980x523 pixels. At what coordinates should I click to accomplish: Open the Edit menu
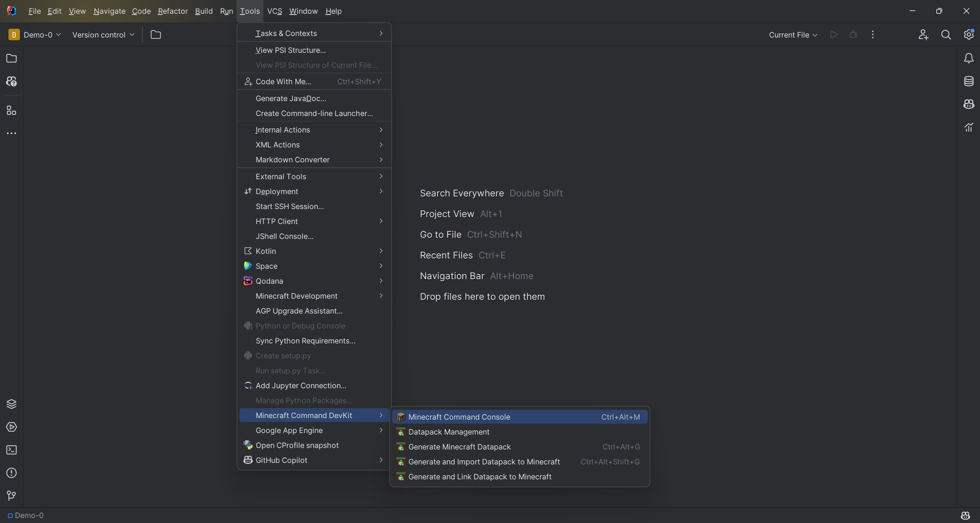tap(54, 11)
